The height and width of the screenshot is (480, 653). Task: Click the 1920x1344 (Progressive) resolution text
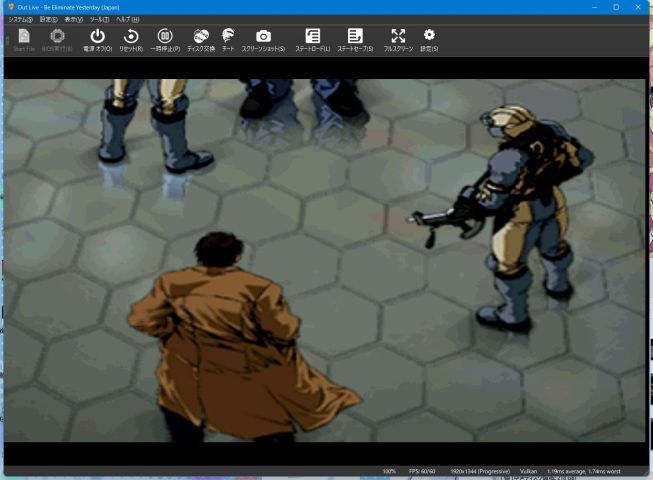click(480, 471)
